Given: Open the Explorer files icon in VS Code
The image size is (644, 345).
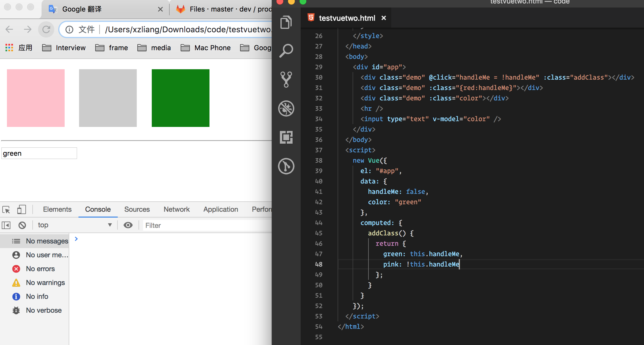Looking at the screenshot, I should 286,22.
